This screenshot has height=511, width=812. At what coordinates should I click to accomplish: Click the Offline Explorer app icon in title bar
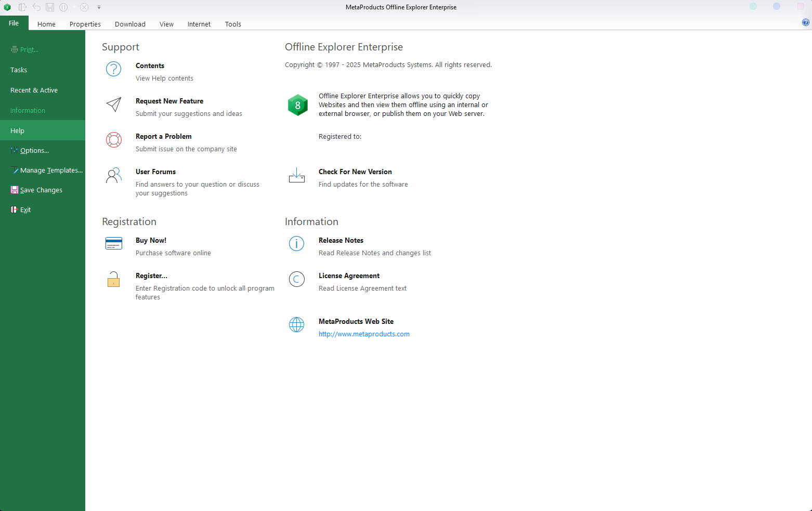click(x=7, y=7)
